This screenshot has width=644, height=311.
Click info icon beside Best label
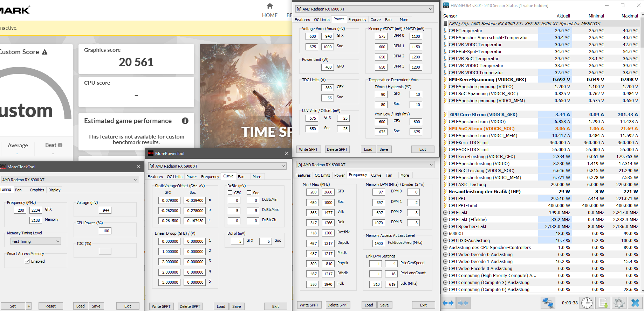(x=60, y=145)
